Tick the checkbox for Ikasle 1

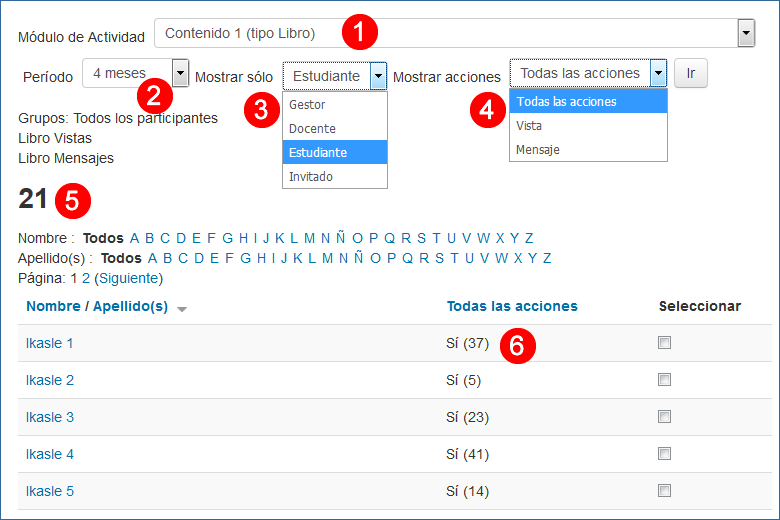coord(665,343)
